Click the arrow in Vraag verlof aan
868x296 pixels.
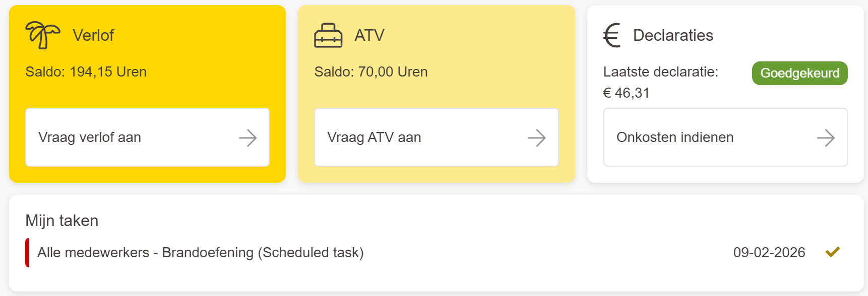[x=247, y=137]
